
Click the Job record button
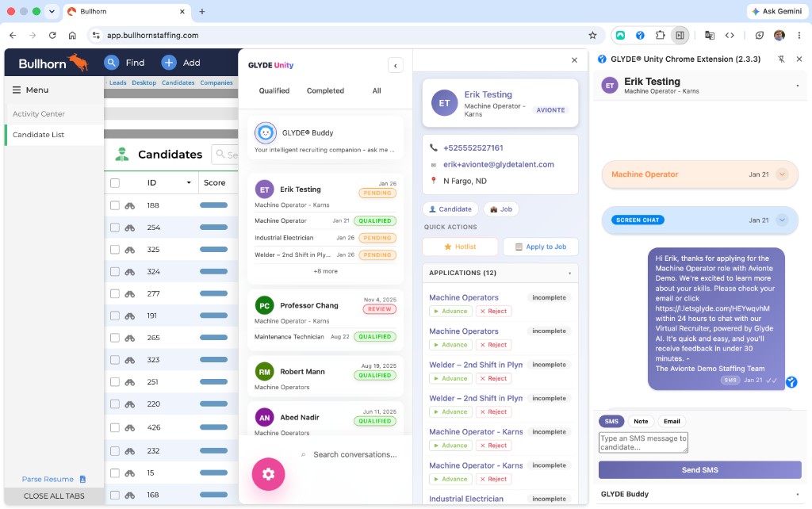pyautogui.click(x=501, y=209)
